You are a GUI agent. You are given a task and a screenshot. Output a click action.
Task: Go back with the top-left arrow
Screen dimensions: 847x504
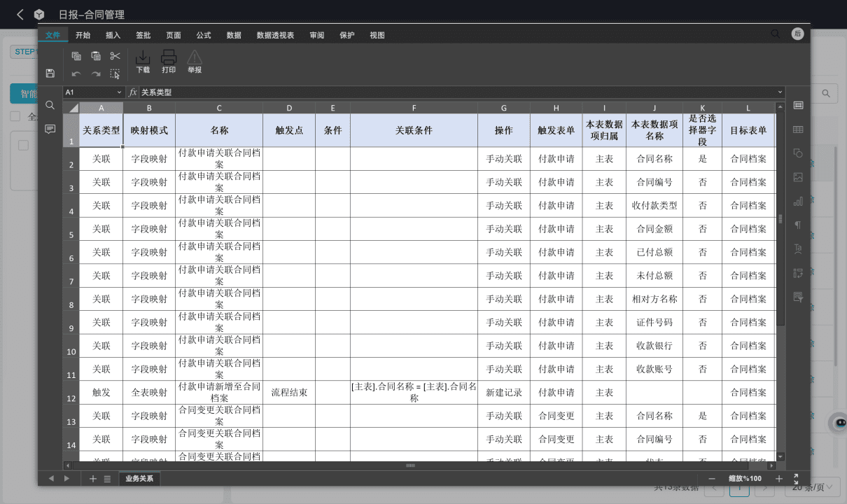click(20, 14)
